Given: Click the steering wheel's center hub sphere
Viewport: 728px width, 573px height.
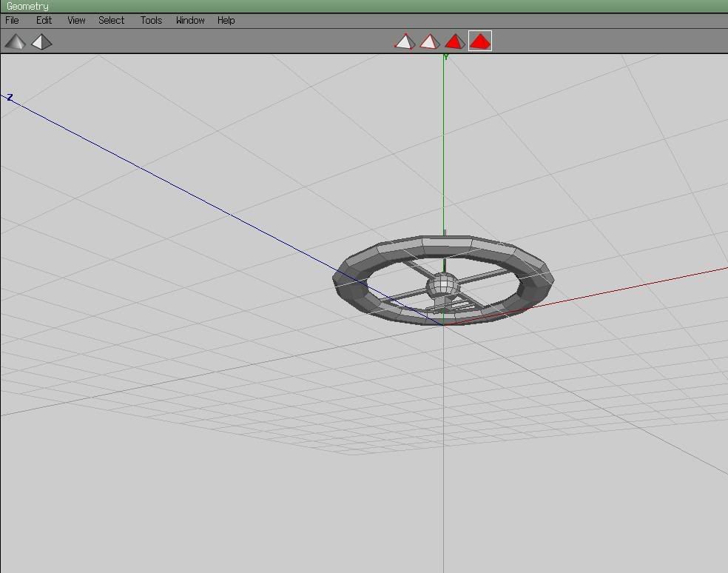Looking at the screenshot, I should click(x=442, y=284).
